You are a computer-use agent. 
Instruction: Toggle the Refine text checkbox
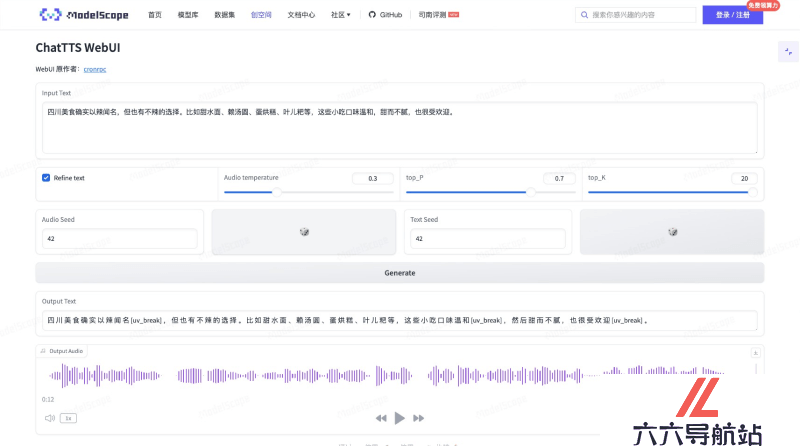point(46,178)
